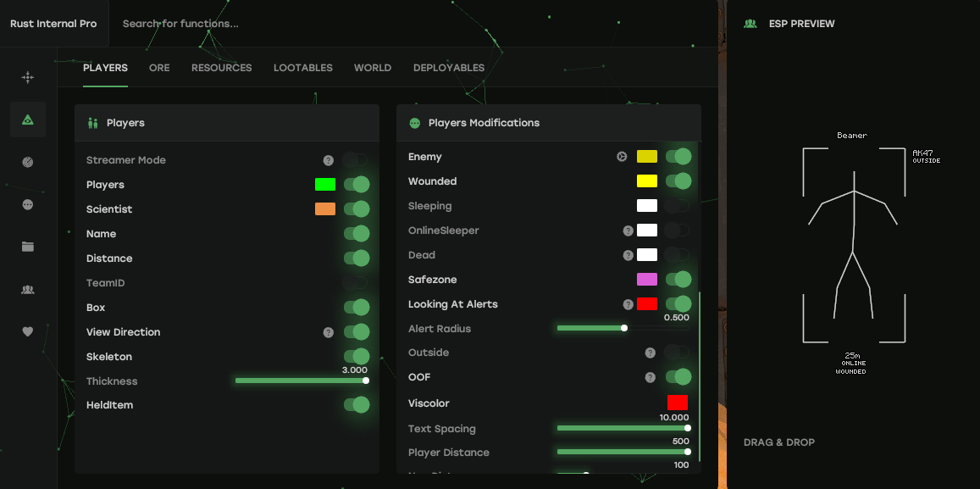This screenshot has width=980, height=489.
Task: Disable Looking At Alerts toggle
Action: tap(678, 304)
